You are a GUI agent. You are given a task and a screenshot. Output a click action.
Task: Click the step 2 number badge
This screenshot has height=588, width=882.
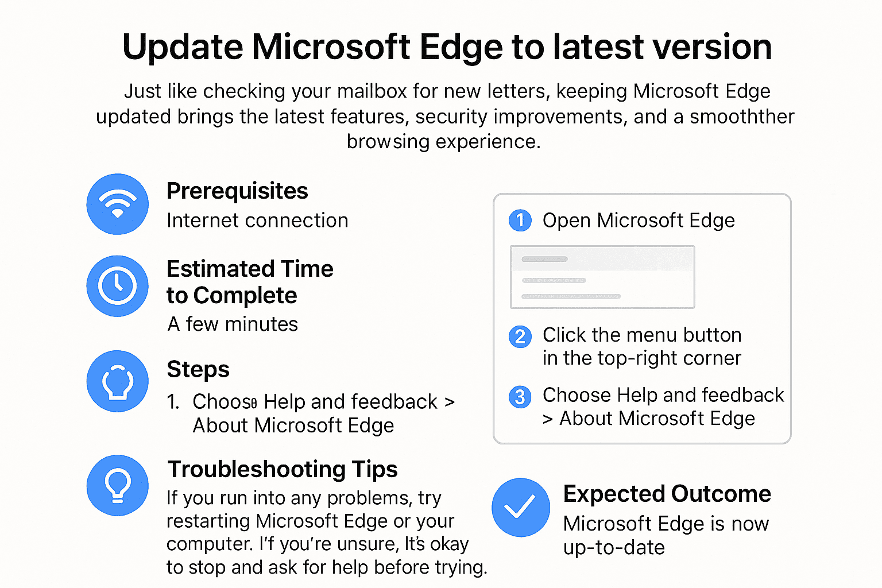coord(520,336)
